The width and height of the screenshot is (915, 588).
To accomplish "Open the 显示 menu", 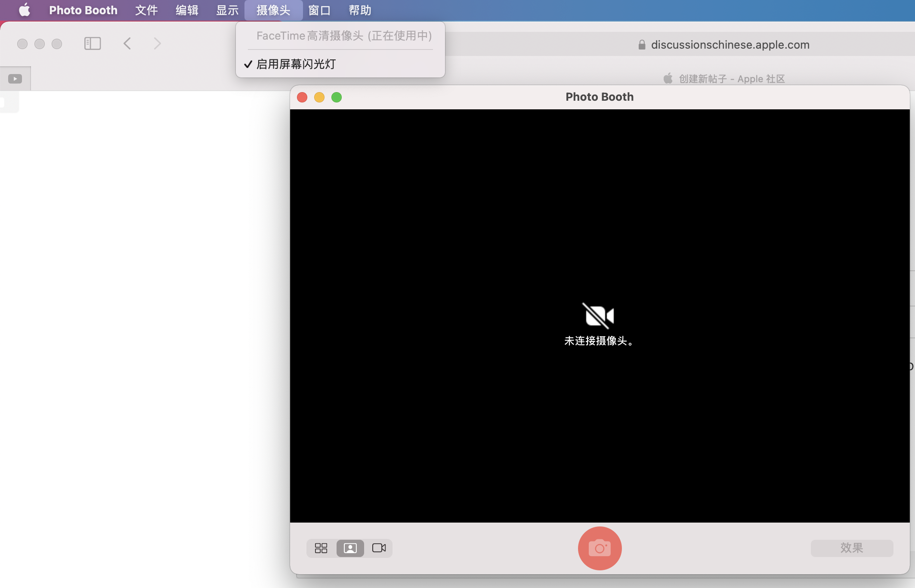I will (x=227, y=10).
